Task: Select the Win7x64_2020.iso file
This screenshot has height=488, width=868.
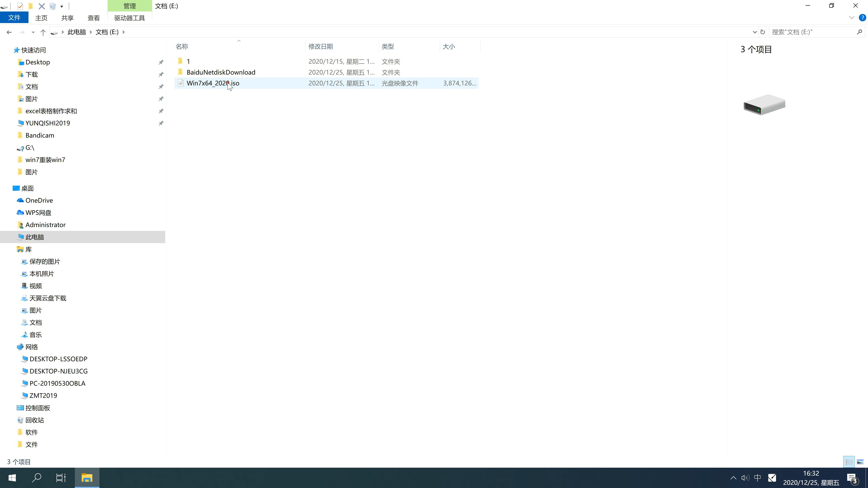Action: tap(213, 83)
